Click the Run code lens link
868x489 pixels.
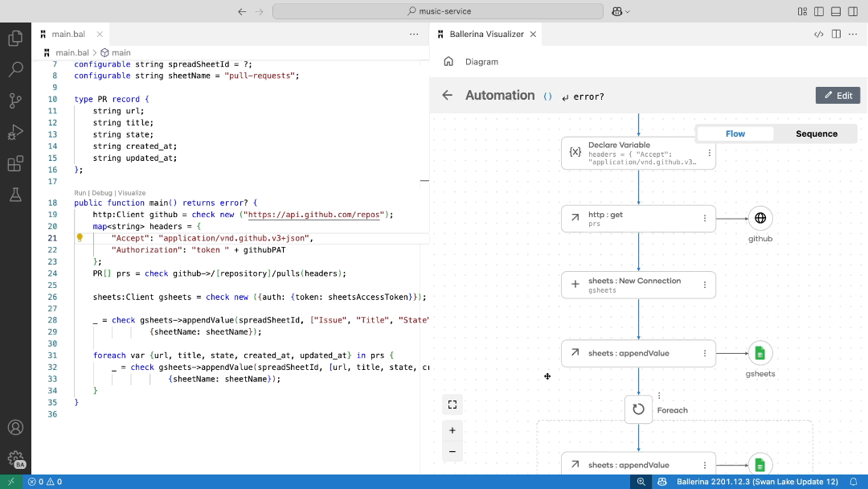coord(80,193)
